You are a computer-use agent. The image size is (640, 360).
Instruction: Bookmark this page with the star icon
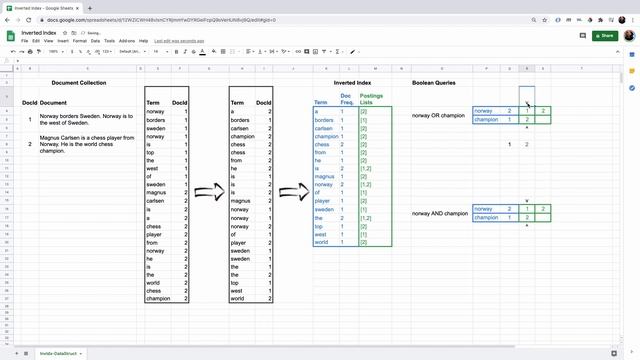(544, 20)
